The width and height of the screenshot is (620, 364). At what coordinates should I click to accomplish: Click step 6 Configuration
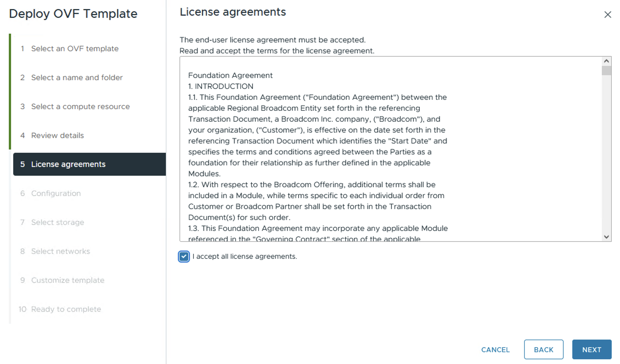(x=56, y=193)
